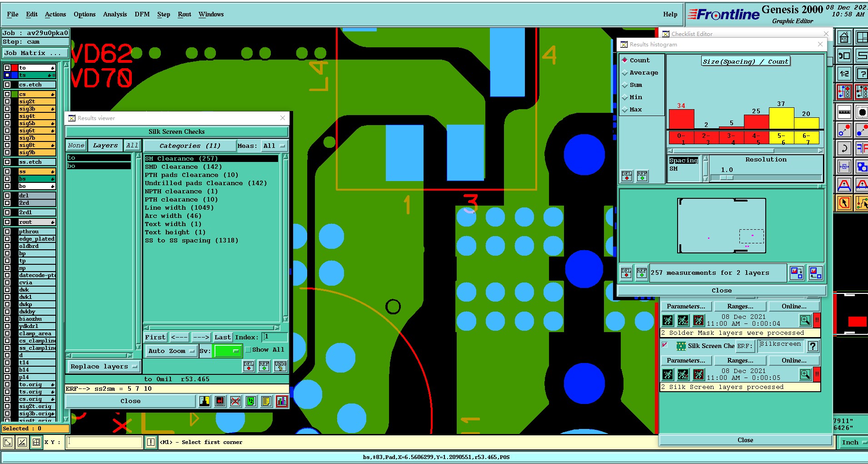Click run-check first icon under Solder Mask parameters
Viewport: 868px width, 464px height.
(x=668, y=320)
